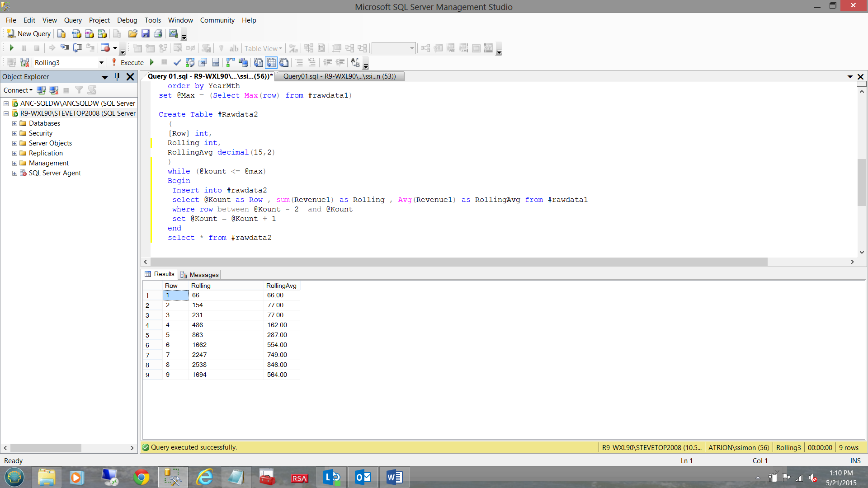Toggle Results to Text mode
The width and height of the screenshot is (868, 488).
[x=258, y=62]
